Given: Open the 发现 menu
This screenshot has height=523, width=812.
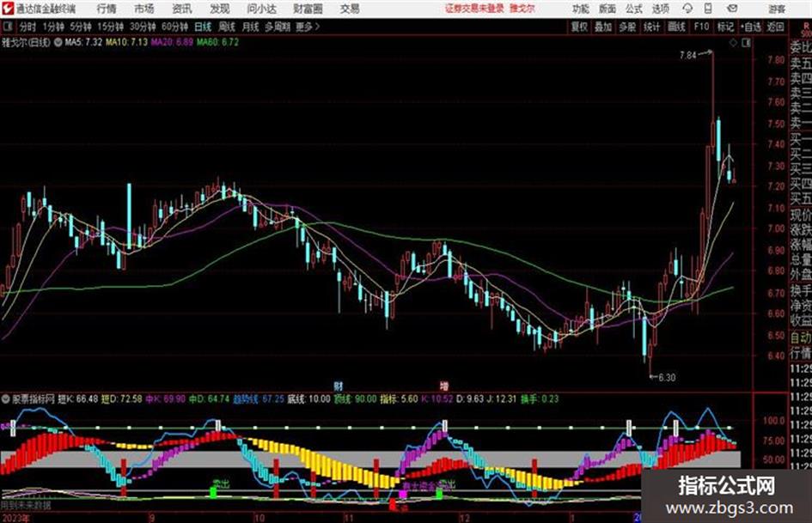Looking at the screenshot, I should (x=220, y=9).
